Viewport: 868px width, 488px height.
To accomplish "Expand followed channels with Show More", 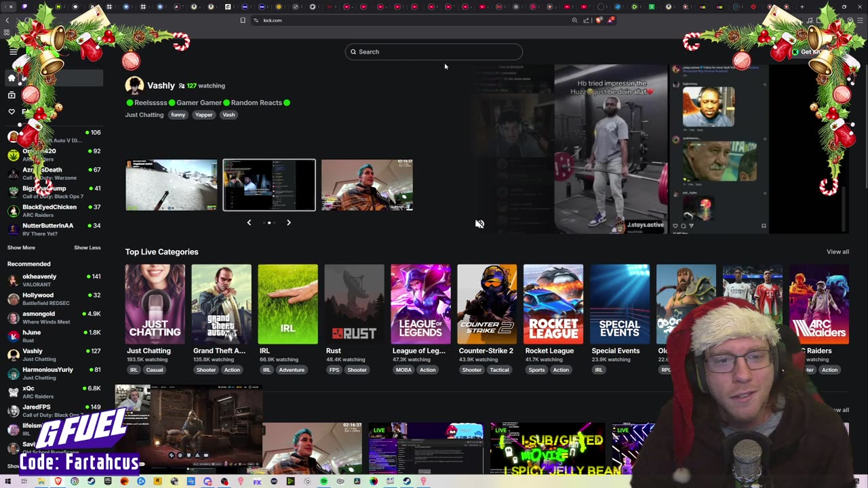I will coord(21,247).
